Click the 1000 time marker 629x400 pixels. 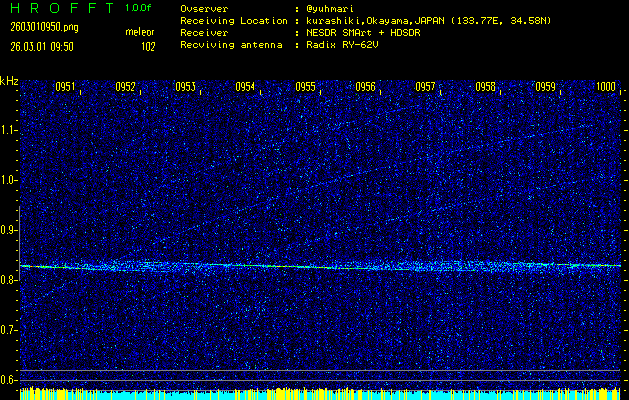[606, 87]
